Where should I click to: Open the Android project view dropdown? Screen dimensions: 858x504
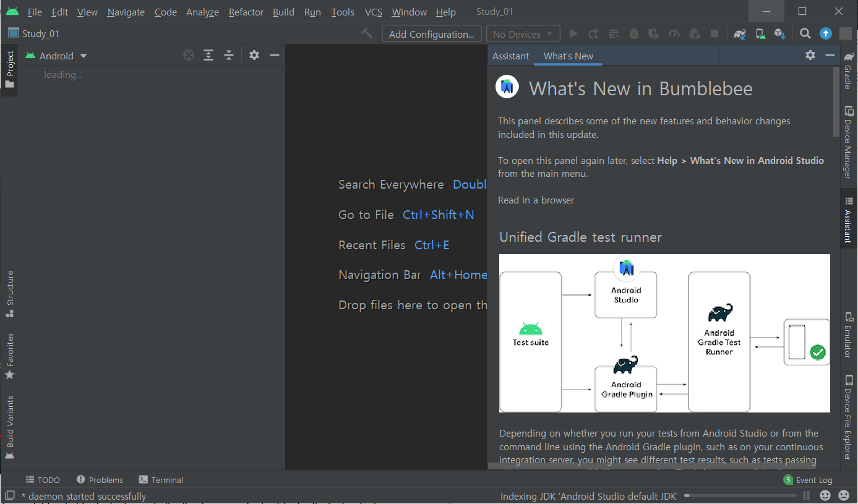[56, 56]
